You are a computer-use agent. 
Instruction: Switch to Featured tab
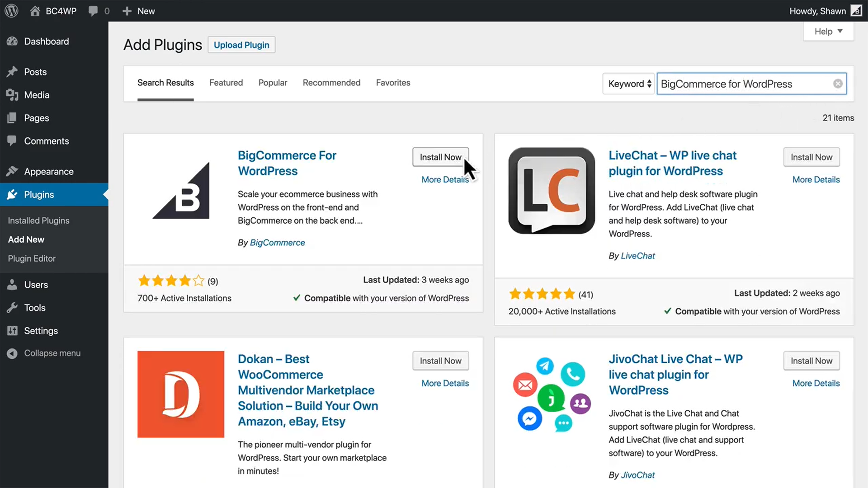(x=226, y=83)
